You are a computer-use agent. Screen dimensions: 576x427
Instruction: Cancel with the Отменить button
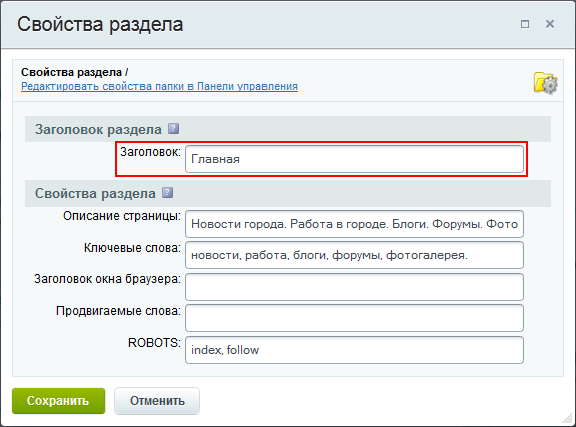click(x=157, y=401)
